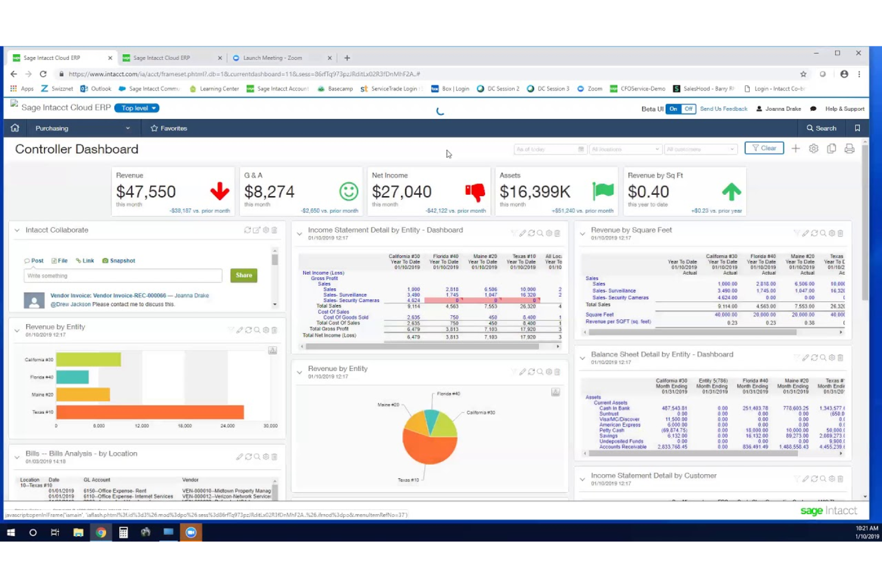Collapse the Bills Analysis by Location panel
Screen dimensions: 882x588
point(17,457)
